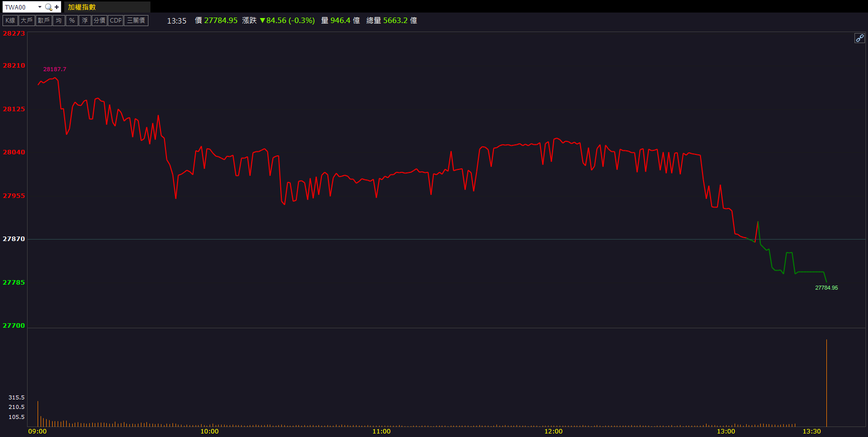Click the 浮 toolbar button

(x=85, y=21)
